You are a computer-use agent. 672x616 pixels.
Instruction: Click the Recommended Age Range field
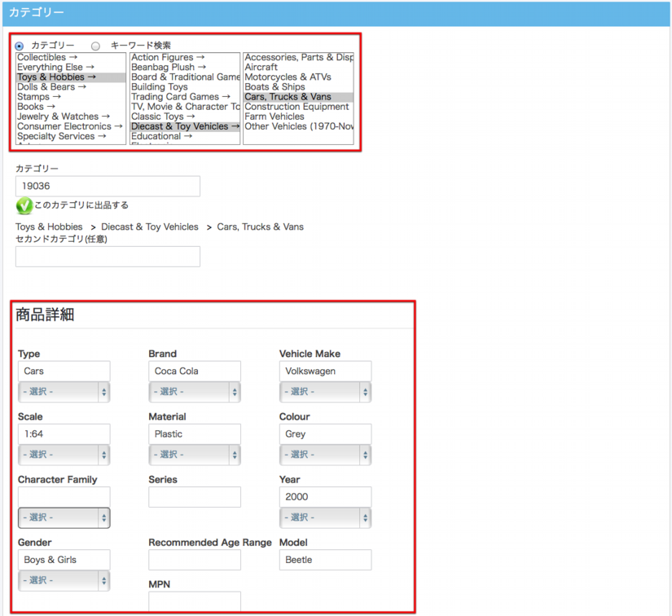(x=195, y=560)
